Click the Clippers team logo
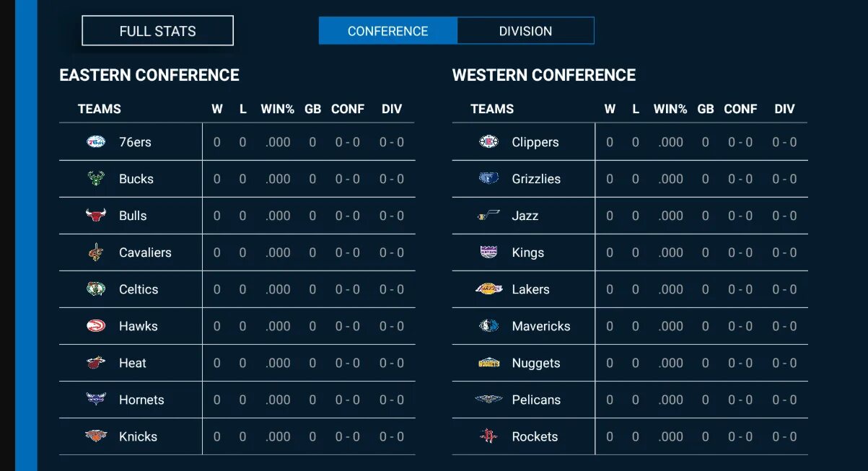 pos(488,142)
